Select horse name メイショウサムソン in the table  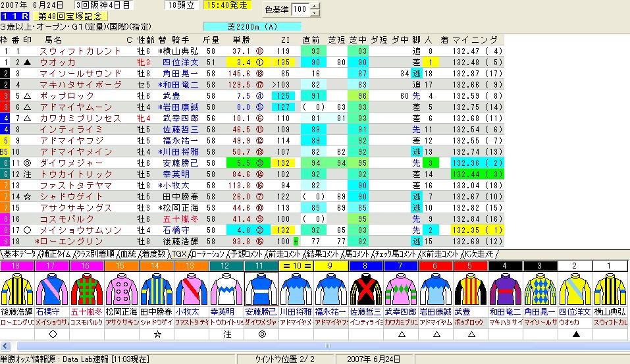[x=80, y=230]
